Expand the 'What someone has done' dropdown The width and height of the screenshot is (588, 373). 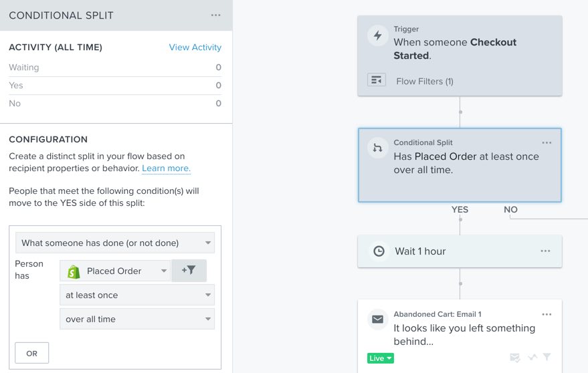tap(115, 243)
